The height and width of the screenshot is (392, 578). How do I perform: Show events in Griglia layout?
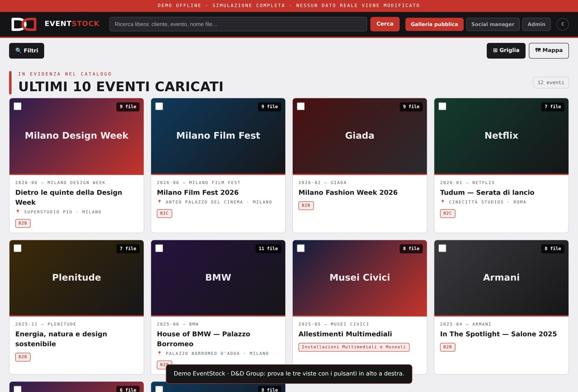(506, 51)
